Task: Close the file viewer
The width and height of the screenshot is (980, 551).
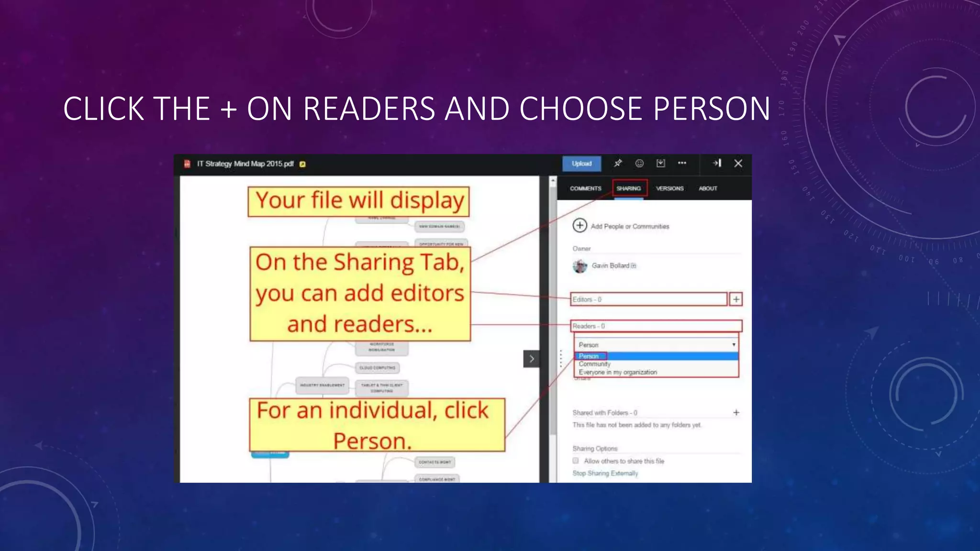Action: [x=738, y=164]
